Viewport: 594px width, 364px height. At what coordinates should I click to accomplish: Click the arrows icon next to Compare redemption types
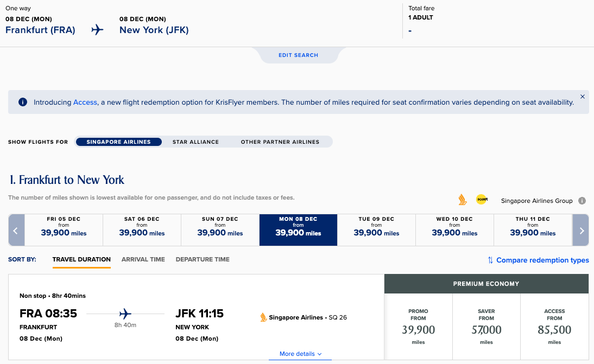490,260
